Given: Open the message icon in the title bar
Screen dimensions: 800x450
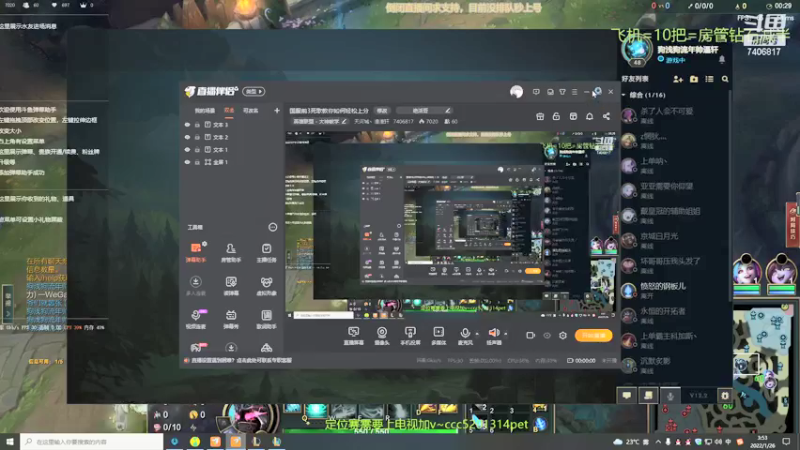Looking at the screenshot, I should [536, 92].
